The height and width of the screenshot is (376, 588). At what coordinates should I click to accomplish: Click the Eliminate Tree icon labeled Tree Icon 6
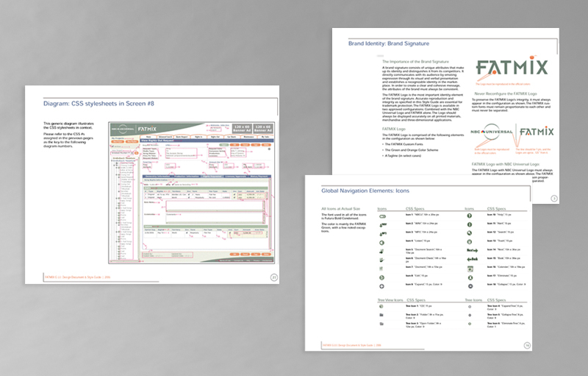click(x=470, y=324)
